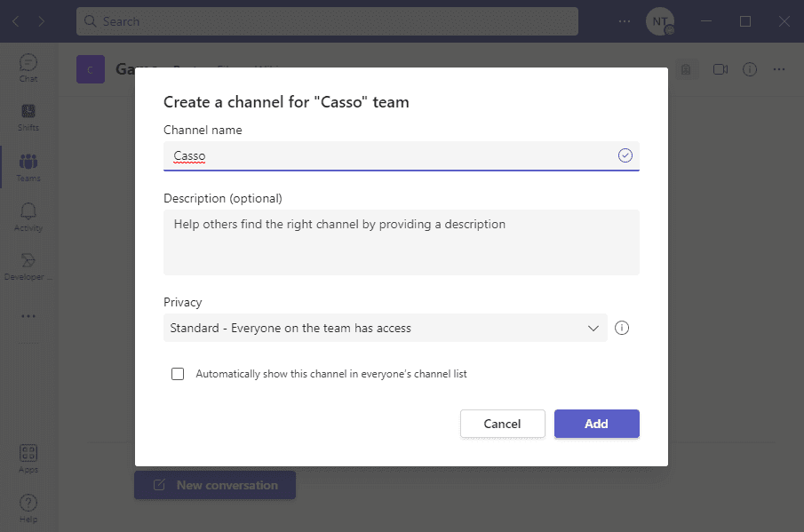Click the privacy info icon
This screenshot has width=804, height=532.
coord(622,328)
